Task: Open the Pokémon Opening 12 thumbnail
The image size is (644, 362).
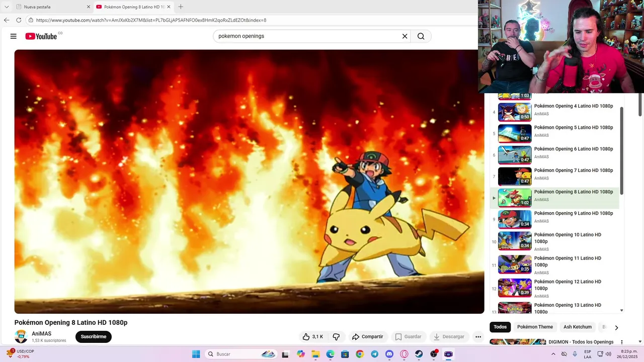Action: 515,288
